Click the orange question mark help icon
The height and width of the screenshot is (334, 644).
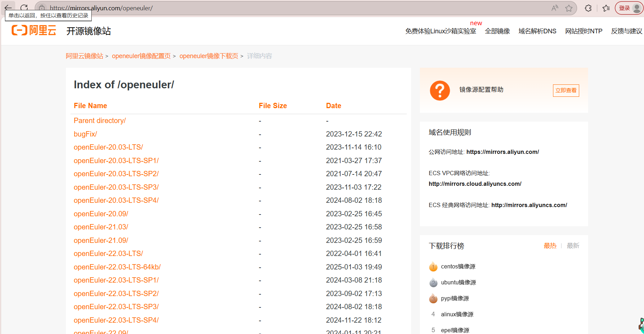click(x=440, y=90)
